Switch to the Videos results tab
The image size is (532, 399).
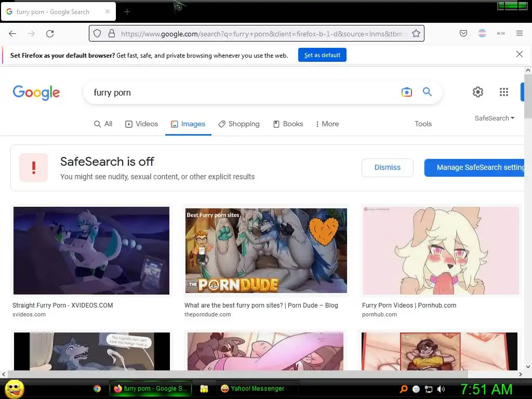point(142,124)
